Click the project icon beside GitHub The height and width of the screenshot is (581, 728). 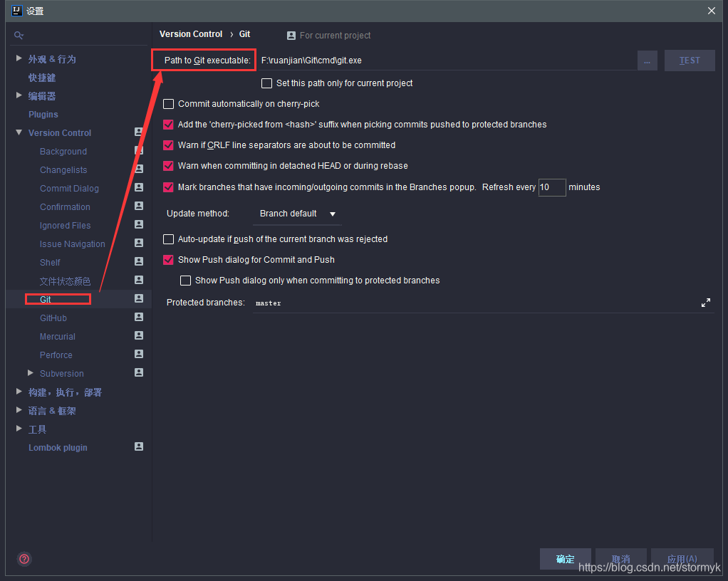(x=138, y=317)
